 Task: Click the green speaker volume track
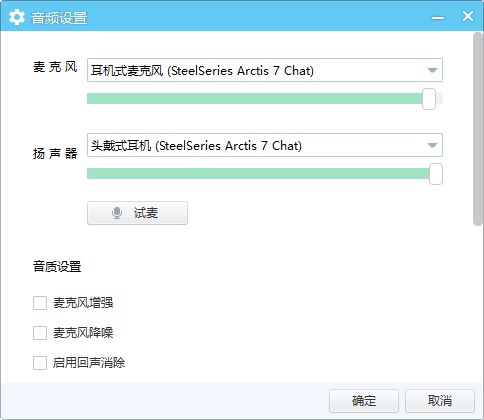pos(258,174)
